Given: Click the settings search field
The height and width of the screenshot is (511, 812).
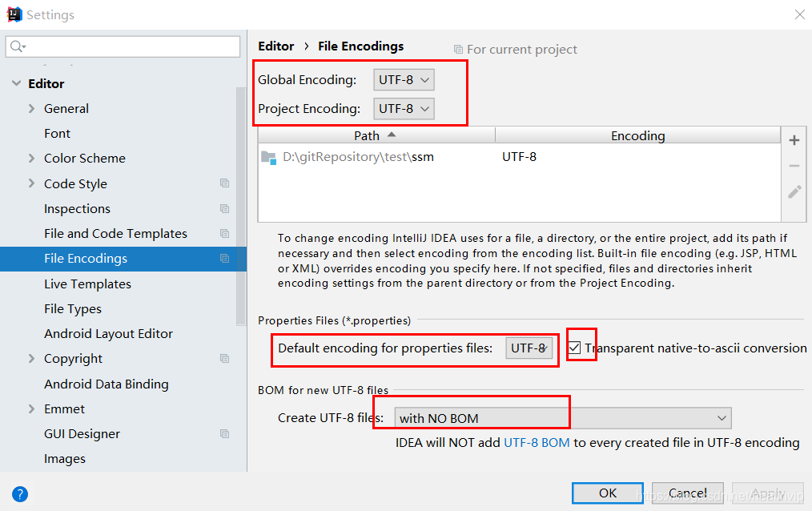Looking at the screenshot, I should click(x=123, y=46).
